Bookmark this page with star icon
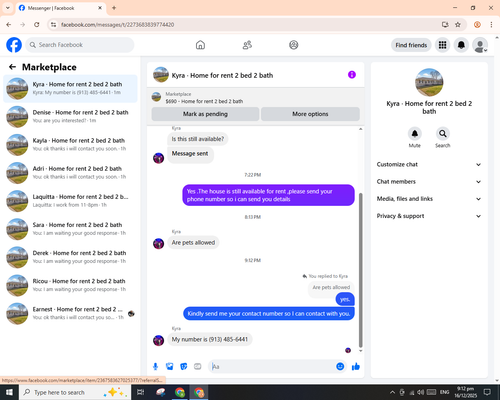 click(x=458, y=25)
